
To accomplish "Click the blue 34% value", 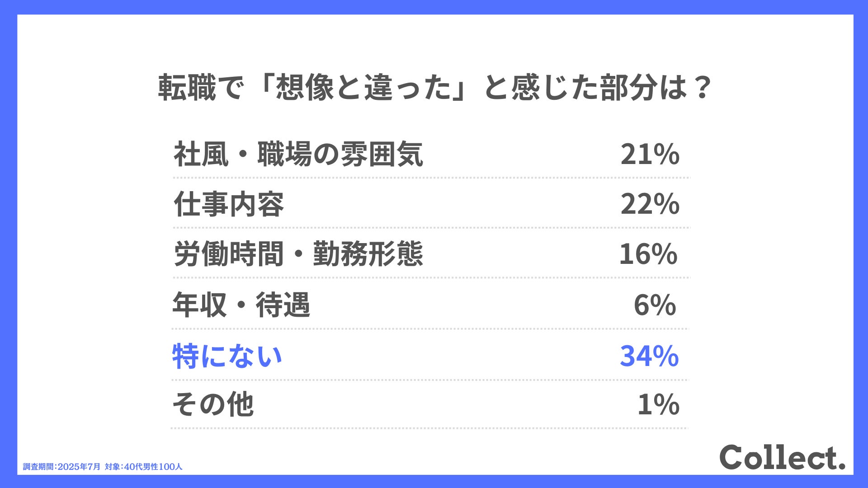I will (649, 356).
